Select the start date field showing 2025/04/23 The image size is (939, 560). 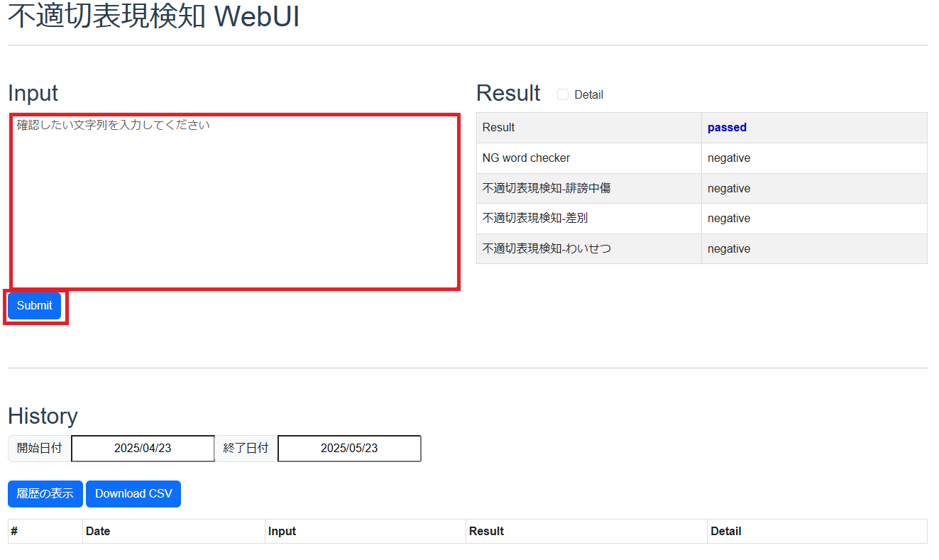point(143,449)
